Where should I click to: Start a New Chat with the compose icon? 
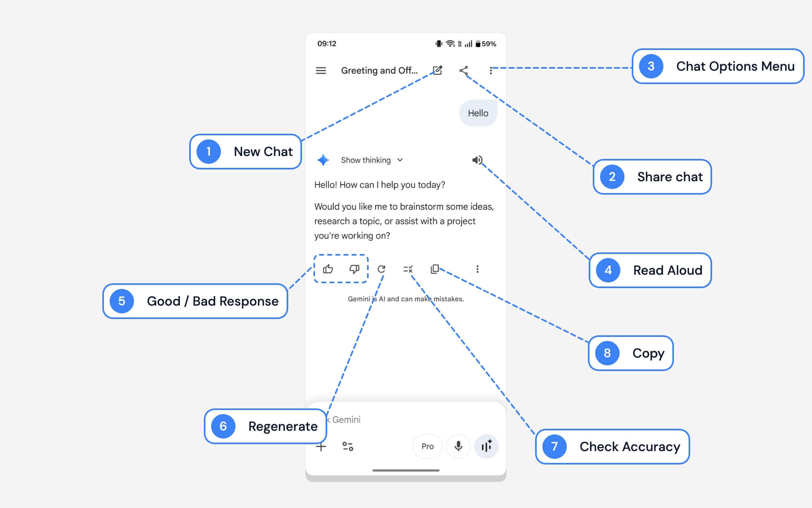tap(438, 70)
